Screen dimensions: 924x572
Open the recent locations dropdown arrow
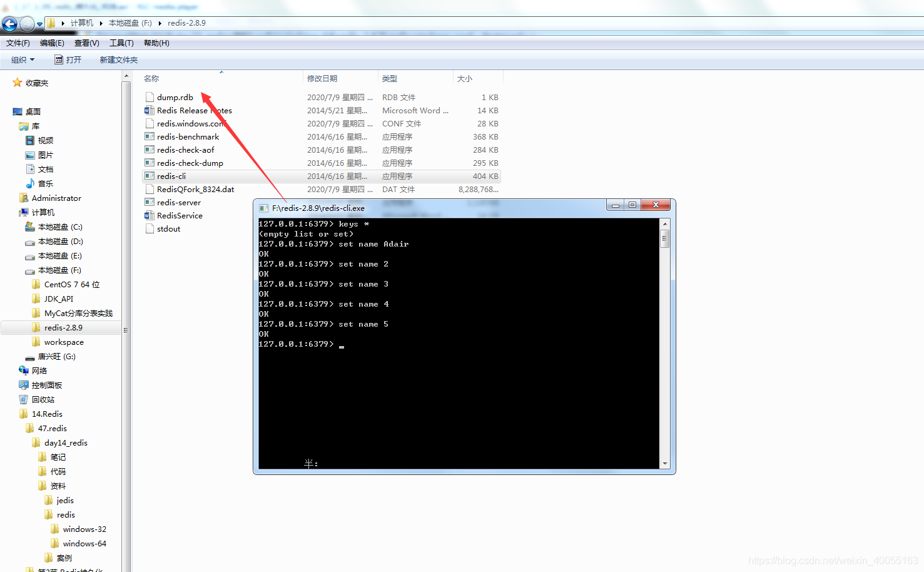click(39, 24)
